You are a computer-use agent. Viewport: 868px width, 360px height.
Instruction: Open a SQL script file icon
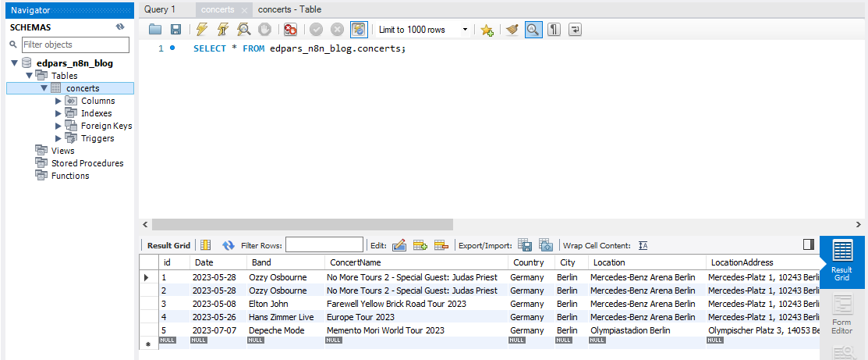tap(155, 30)
